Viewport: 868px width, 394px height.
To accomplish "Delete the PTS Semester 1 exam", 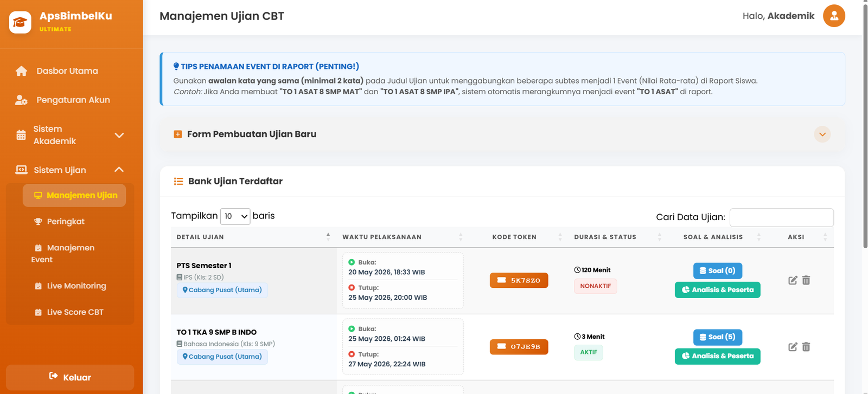I will pos(806,280).
